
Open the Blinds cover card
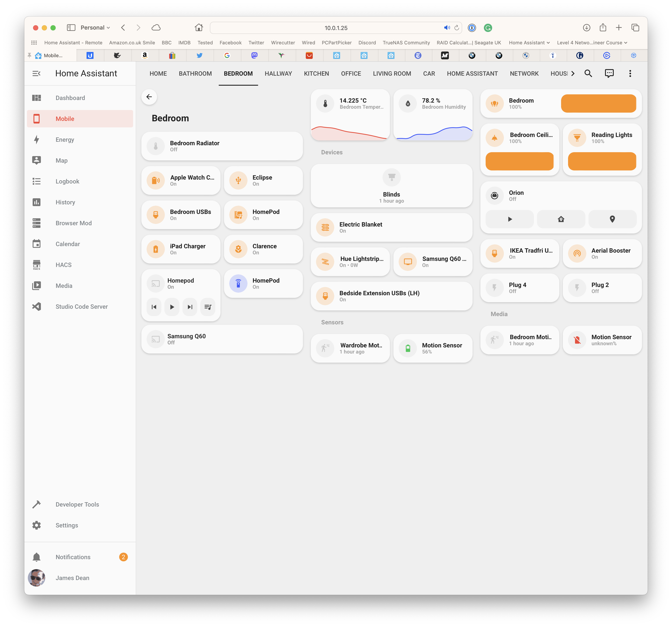click(391, 186)
